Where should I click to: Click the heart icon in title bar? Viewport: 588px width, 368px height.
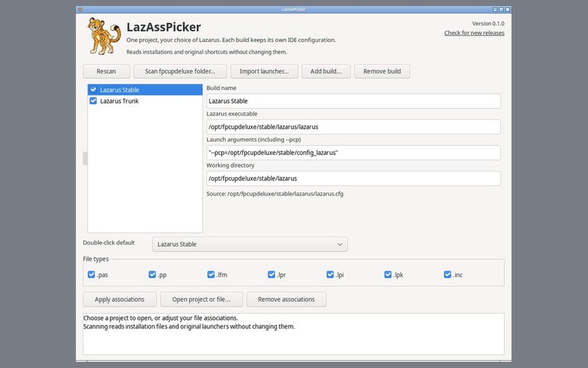click(80, 9)
